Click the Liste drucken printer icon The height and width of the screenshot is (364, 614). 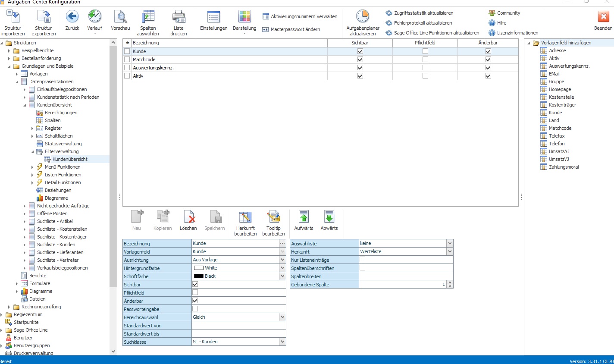(179, 17)
